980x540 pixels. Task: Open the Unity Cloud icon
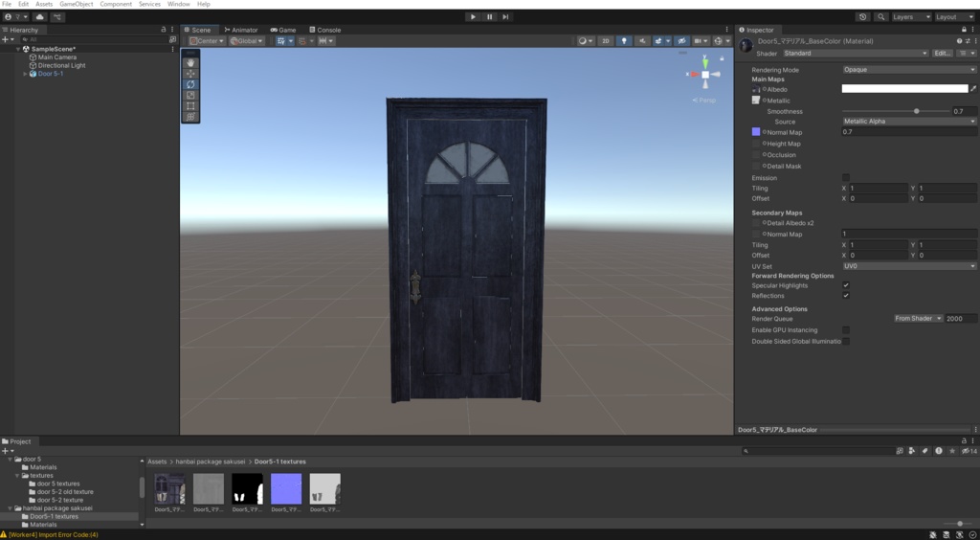(40, 17)
